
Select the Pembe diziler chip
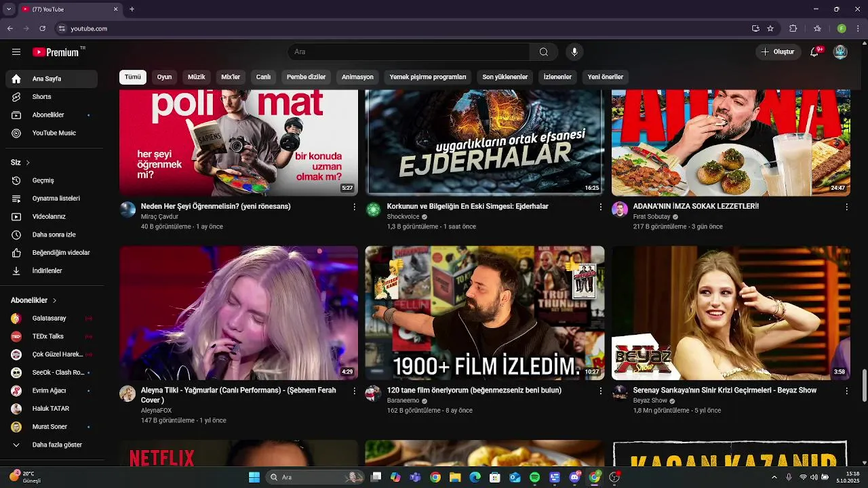(x=306, y=77)
